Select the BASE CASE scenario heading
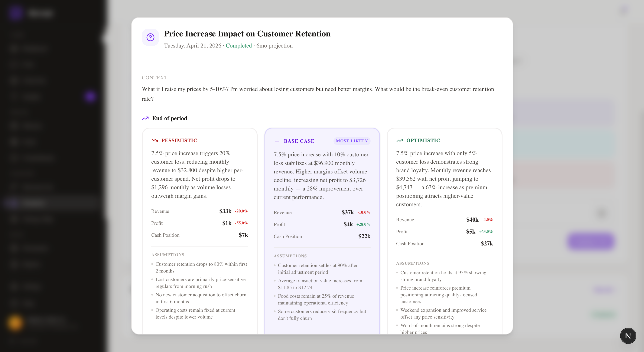 click(299, 141)
